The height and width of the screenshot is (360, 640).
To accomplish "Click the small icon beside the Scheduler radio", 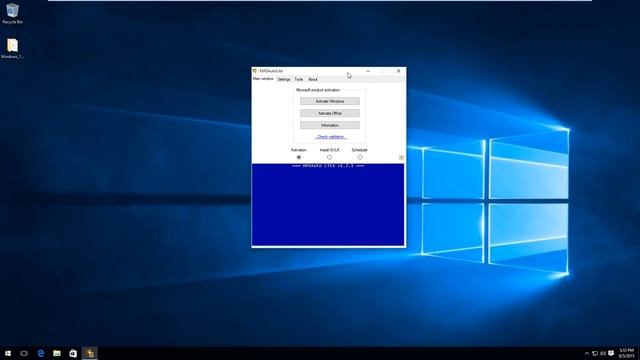I will tap(401, 158).
